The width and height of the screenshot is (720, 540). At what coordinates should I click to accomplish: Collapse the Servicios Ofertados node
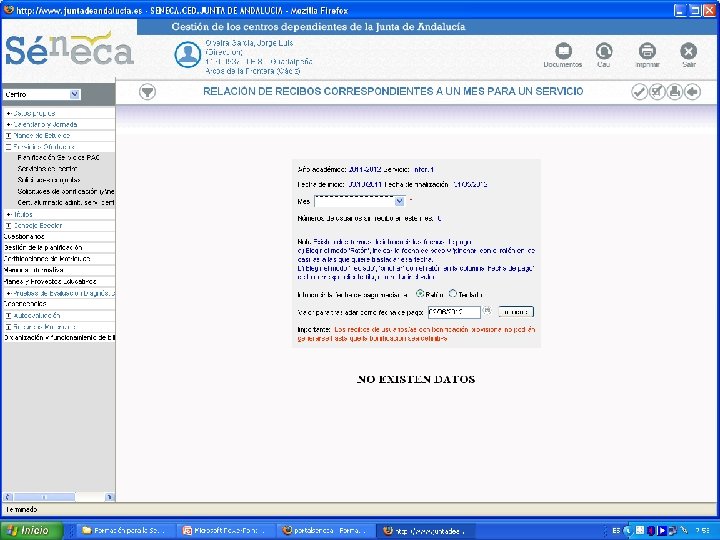[9, 147]
